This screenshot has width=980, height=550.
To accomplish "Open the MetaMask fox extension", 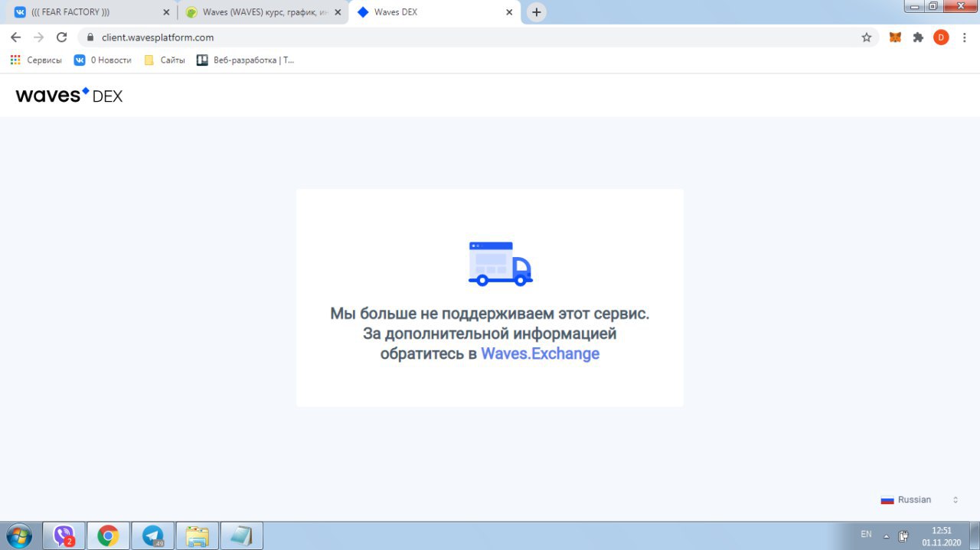I will click(895, 37).
